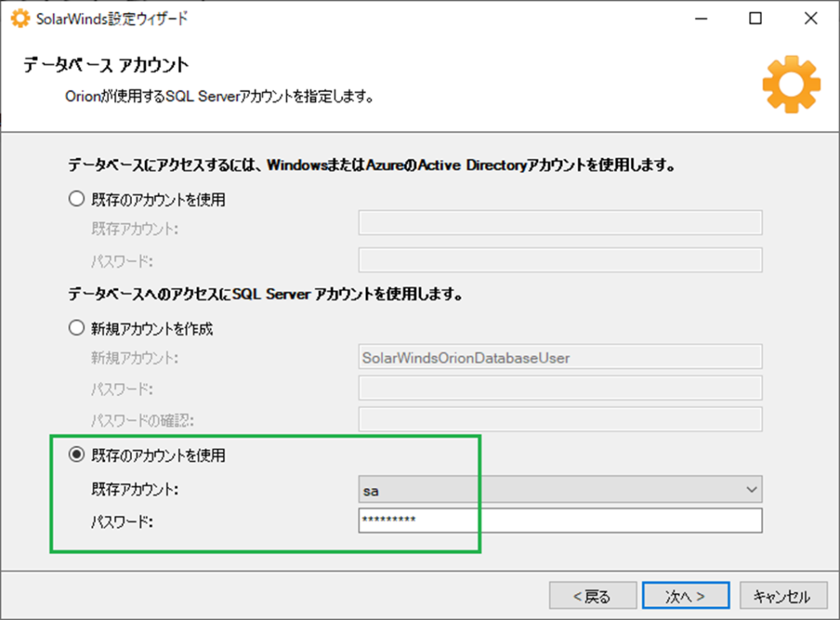Maximize the SolarWinds wizard window
This screenshot has height=620, width=840.
[756, 19]
